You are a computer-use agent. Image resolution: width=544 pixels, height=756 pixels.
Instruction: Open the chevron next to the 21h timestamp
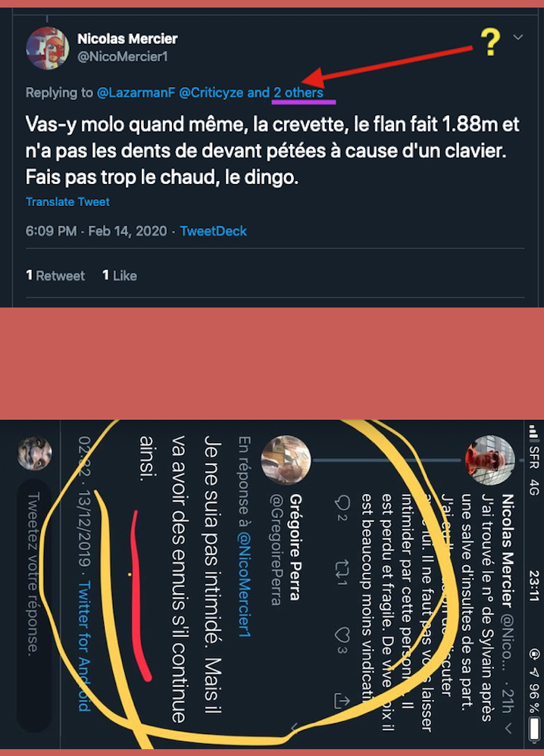(x=508, y=729)
